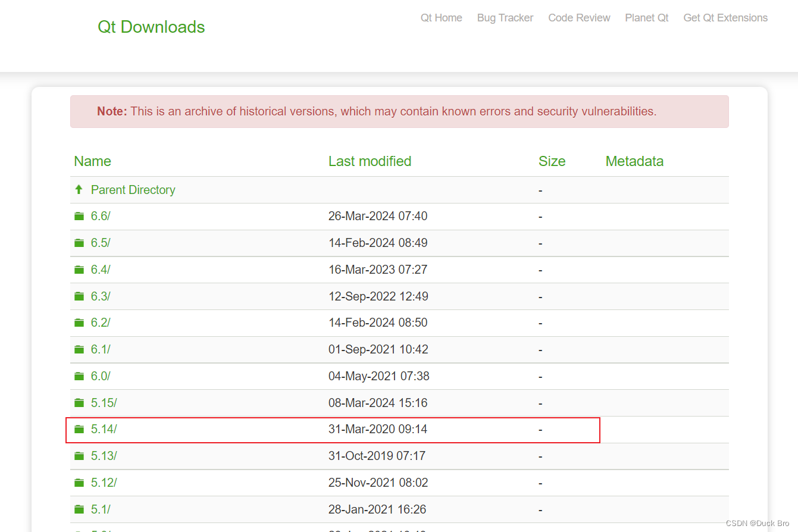Click the date 04-May-2021 07:38
The height and width of the screenshot is (532, 798).
(379, 376)
